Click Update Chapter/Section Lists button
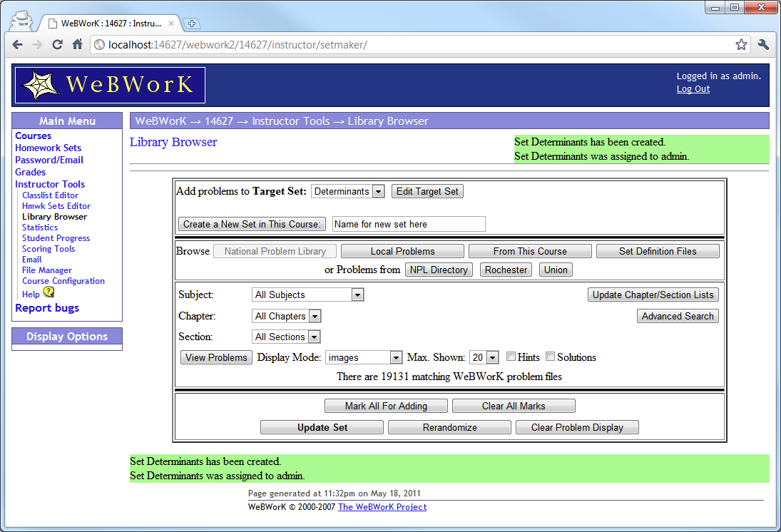 tap(653, 295)
